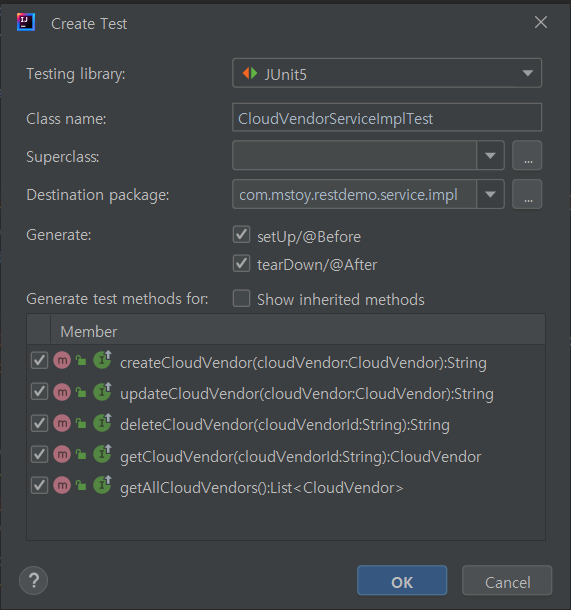Expand the Superclass dropdown arrow
The height and width of the screenshot is (610, 571).
tap(490, 156)
